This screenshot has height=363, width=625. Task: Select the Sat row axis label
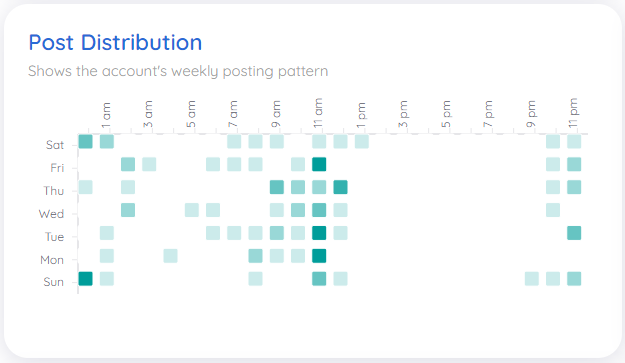[x=55, y=145]
